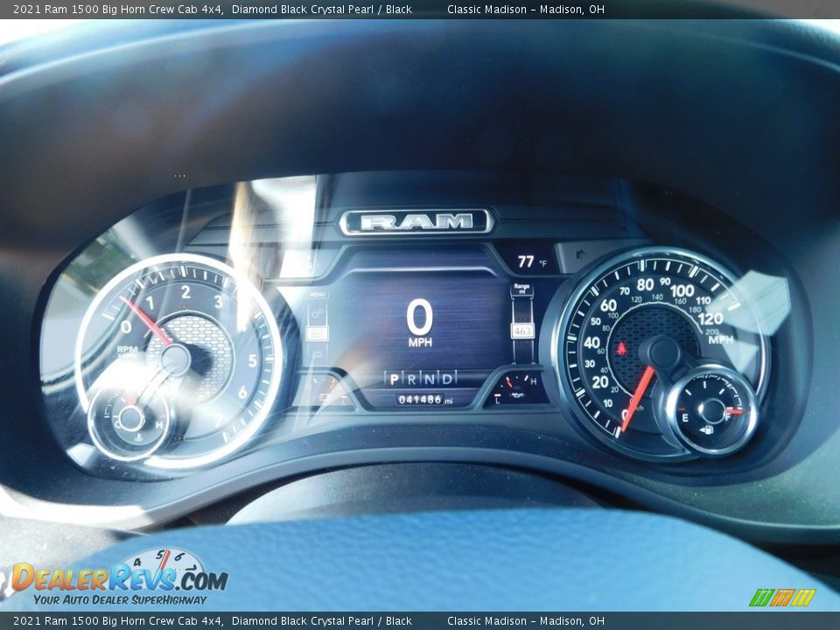840x630 pixels.
Task: Select the Range mi label
Action: coord(522,290)
